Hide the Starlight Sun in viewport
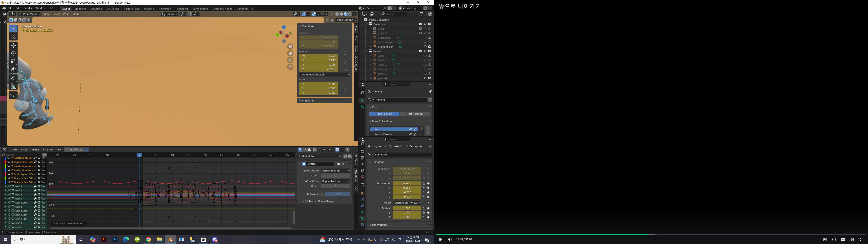The height and width of the screenshot is (244, 868). pyautogui.click(x=425, y=47)
